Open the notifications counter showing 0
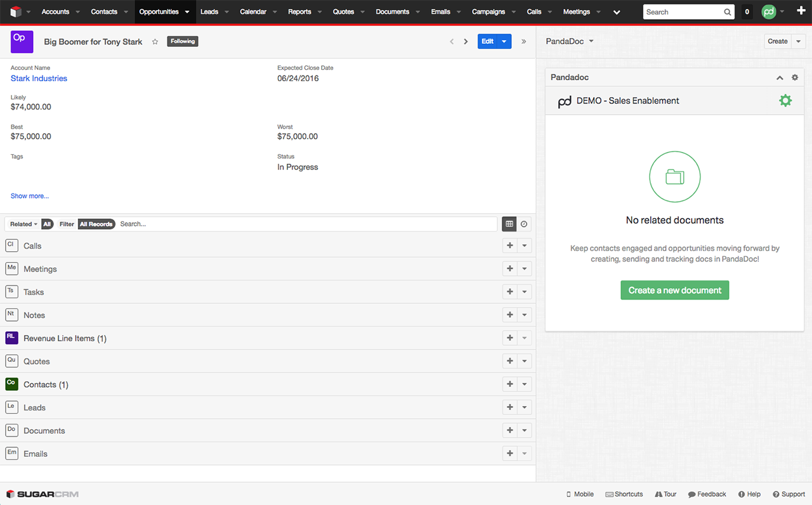This screenshot has height=505, width=812. coord(747,11)
